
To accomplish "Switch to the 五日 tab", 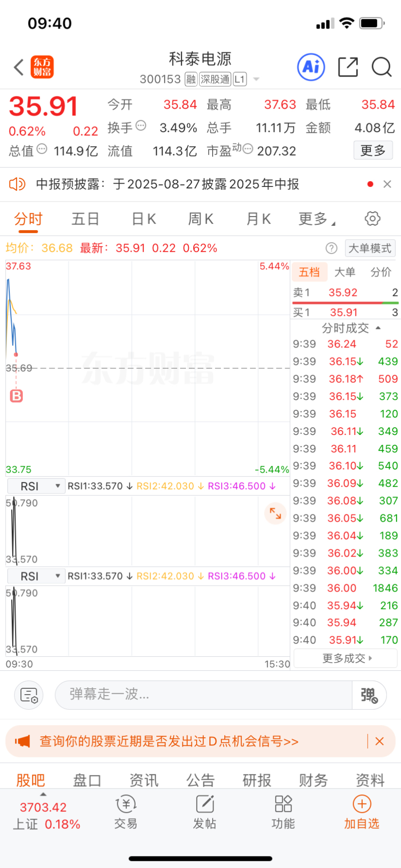I will [x=86, y=219].
